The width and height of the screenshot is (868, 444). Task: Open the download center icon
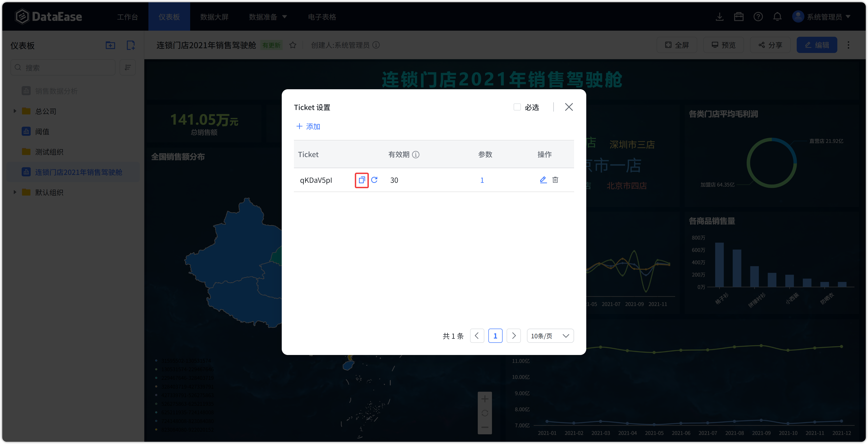[719, 16]
